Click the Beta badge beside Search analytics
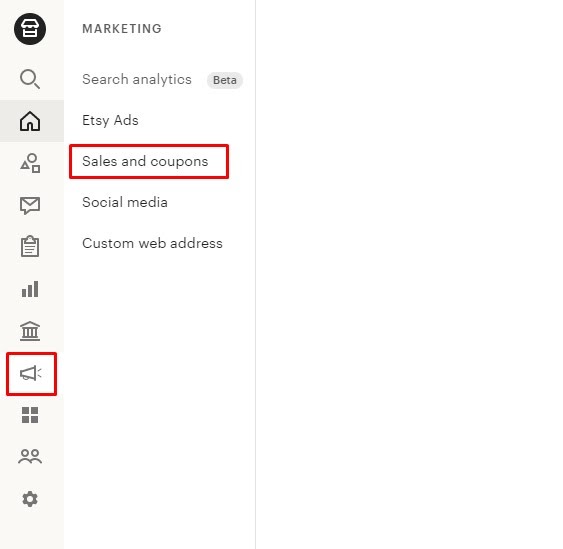 pos(225,80)
